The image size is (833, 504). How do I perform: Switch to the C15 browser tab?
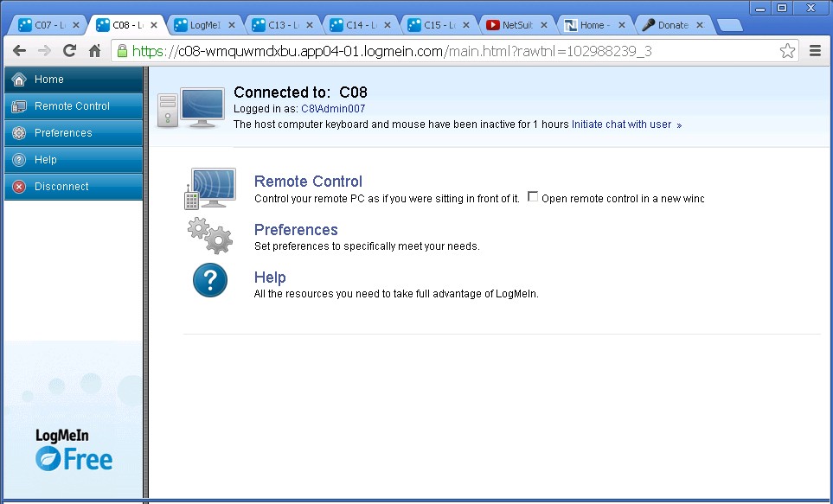439,25
